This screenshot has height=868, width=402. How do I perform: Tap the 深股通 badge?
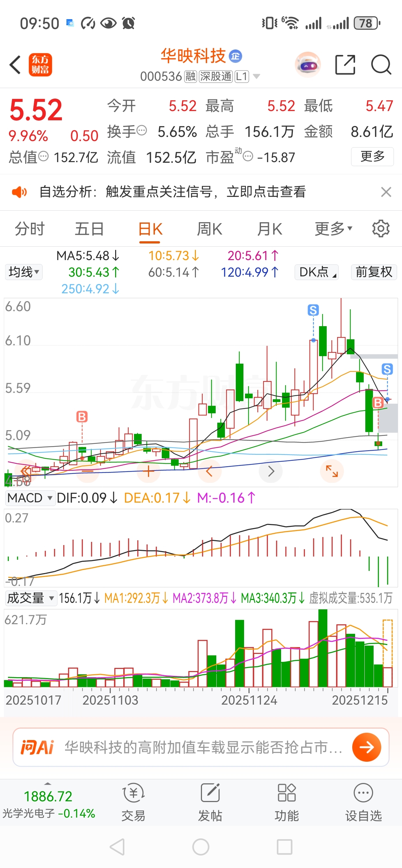(216, 77)
